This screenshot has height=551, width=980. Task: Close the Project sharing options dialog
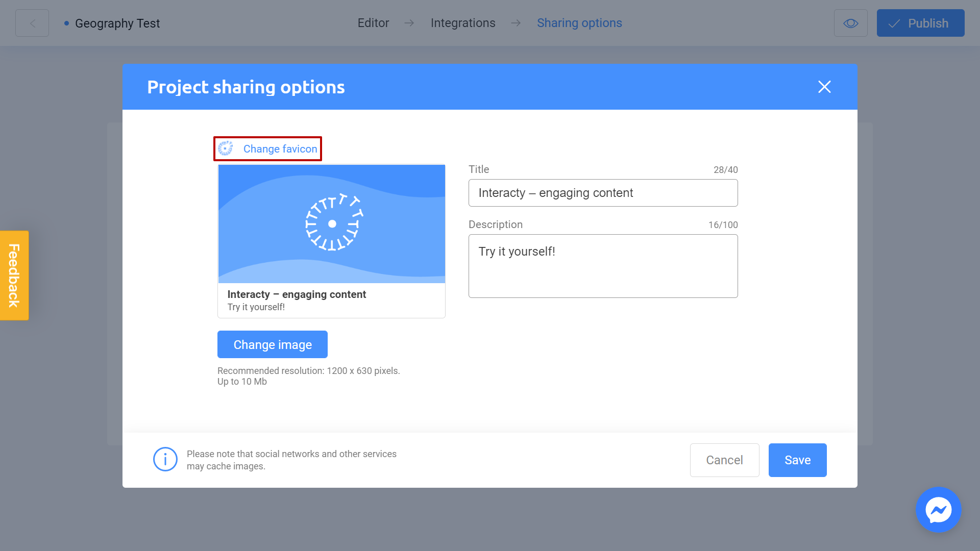824,87
